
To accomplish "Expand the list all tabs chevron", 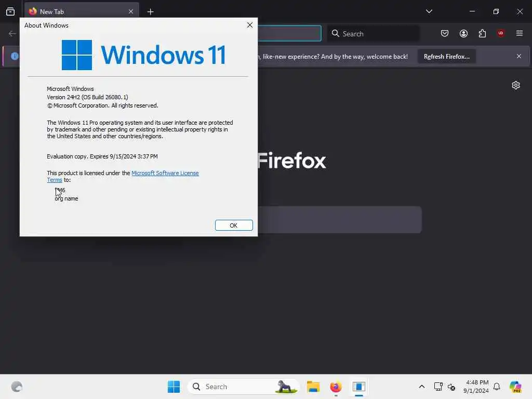I will 429,11.
